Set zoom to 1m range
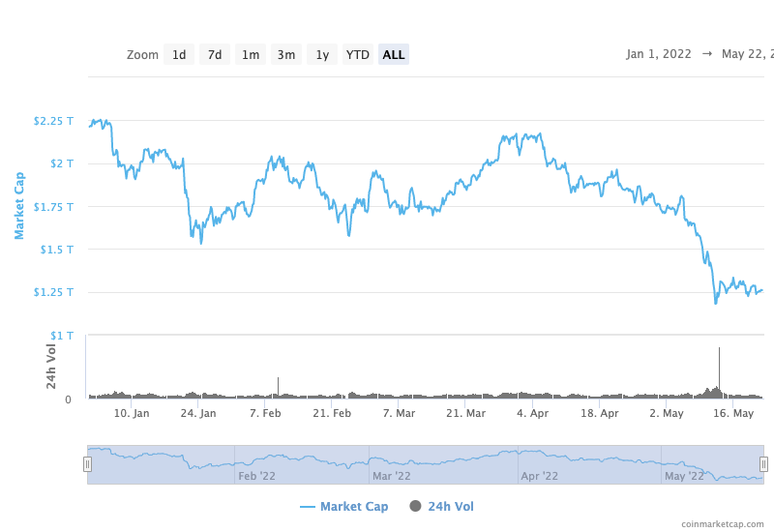This screenshot has width=774, height=532. pos(251,54)
